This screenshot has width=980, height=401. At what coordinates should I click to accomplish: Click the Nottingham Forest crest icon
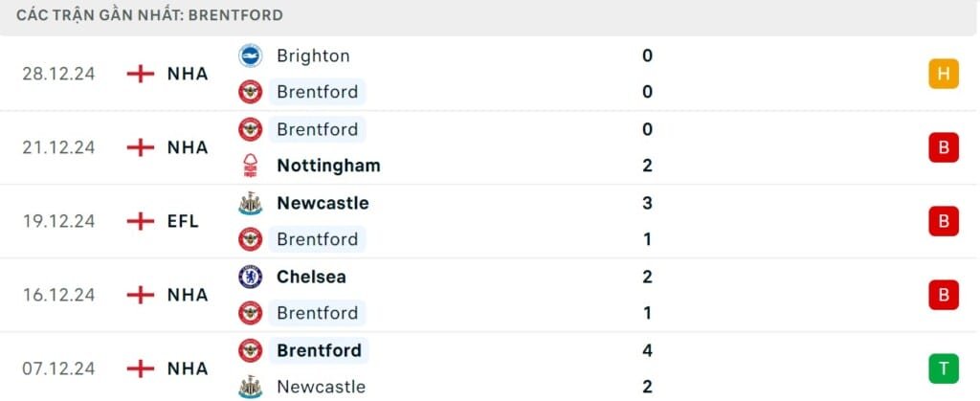coord(250,166)
